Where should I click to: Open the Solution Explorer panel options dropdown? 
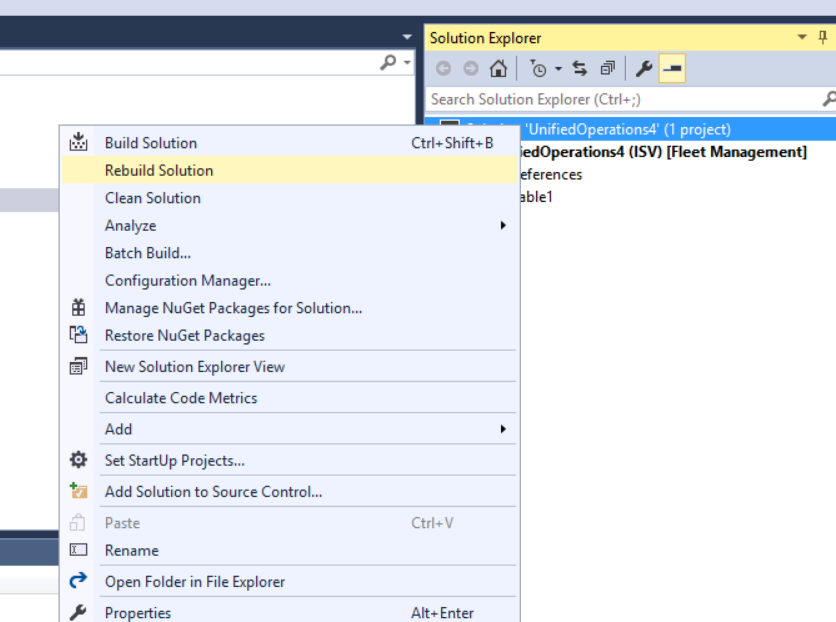coord(800,38)
